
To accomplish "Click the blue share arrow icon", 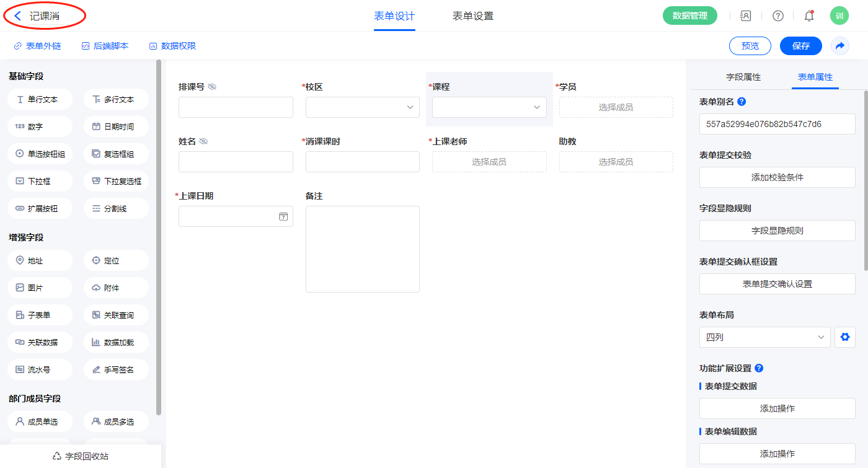I will [840, 46].
